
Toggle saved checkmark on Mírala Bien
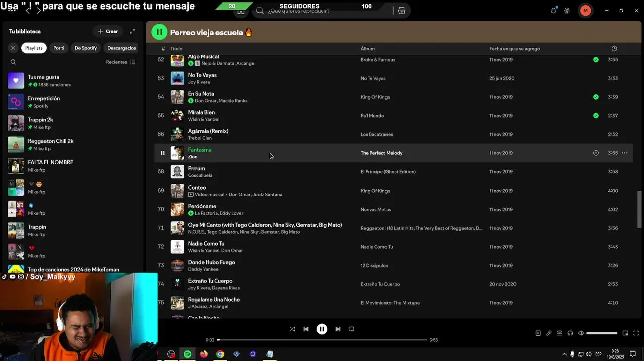[x=596, y=115]
